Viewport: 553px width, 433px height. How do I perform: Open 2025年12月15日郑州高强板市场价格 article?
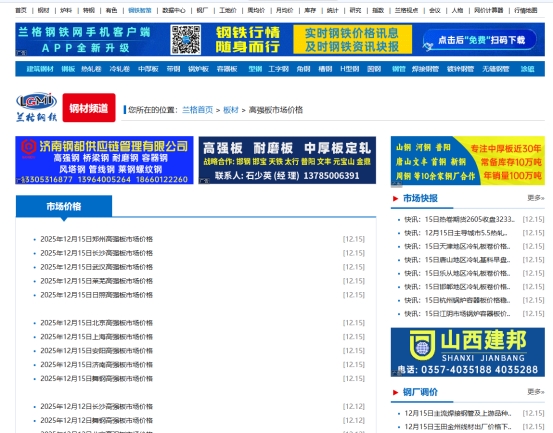tap(97, 239)
